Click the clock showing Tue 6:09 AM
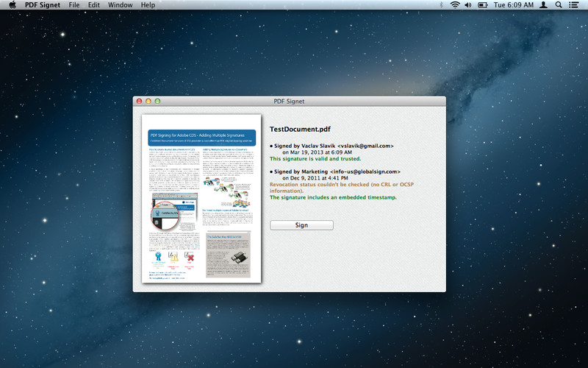 coord(513,5)
